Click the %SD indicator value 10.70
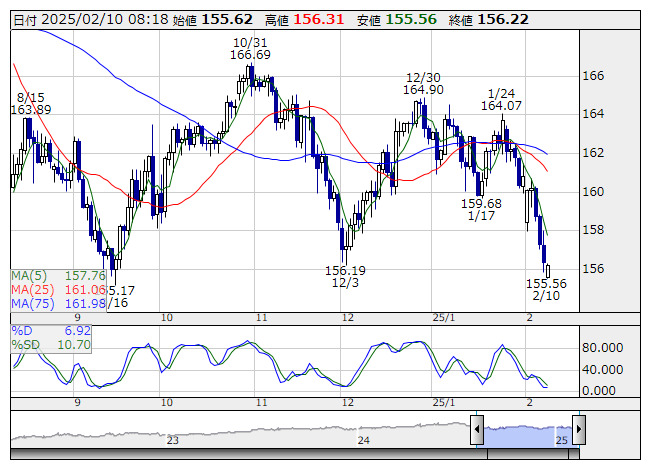Viewport: 653px width, 470px height. (74, 345)
